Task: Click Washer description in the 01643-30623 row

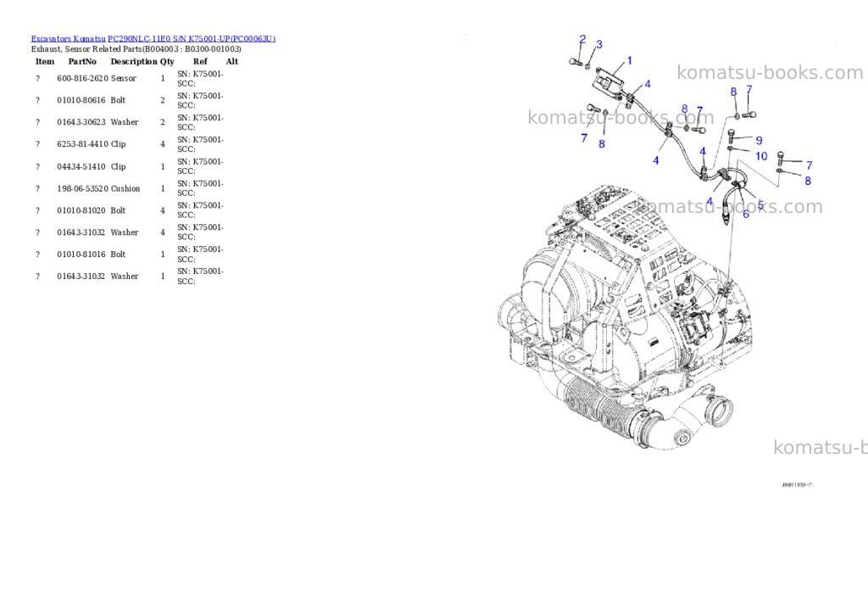Action: coord(125,122)
